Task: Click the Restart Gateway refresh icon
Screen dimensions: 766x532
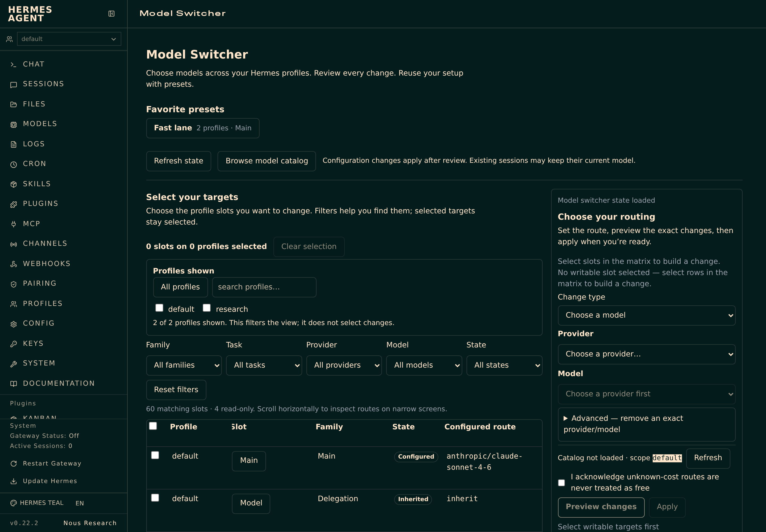Action: pyautogui.click(x=13, y=464)
